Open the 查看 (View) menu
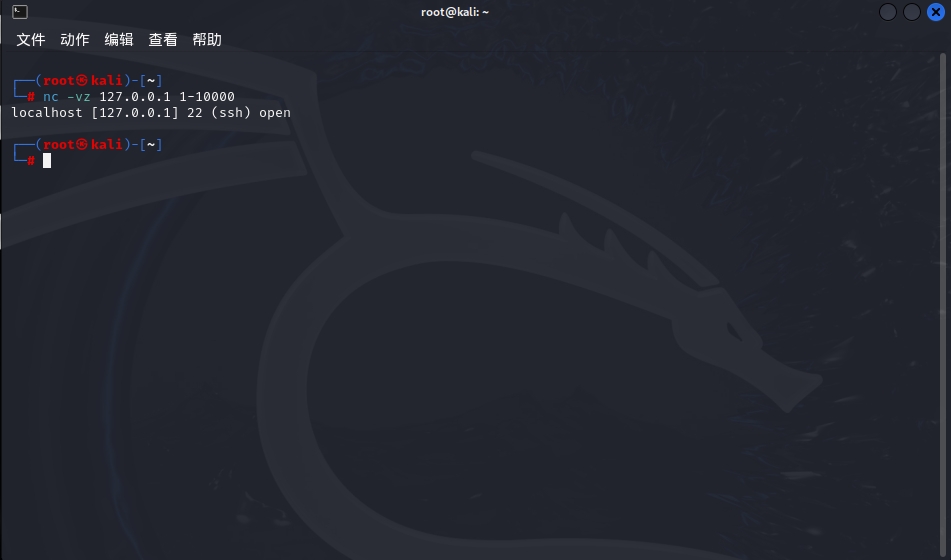The image size is (951, 560). coord(163,39)
